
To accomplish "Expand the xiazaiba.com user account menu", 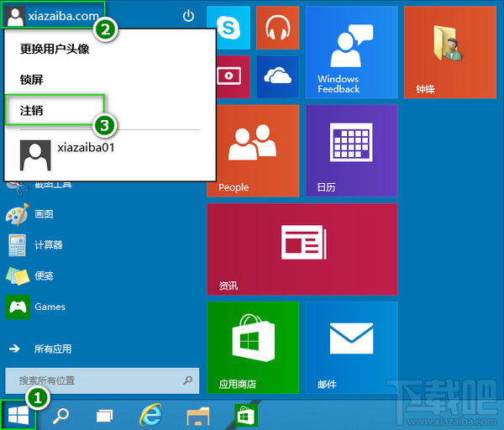I will pyautogui.click(x=54, y=16).
